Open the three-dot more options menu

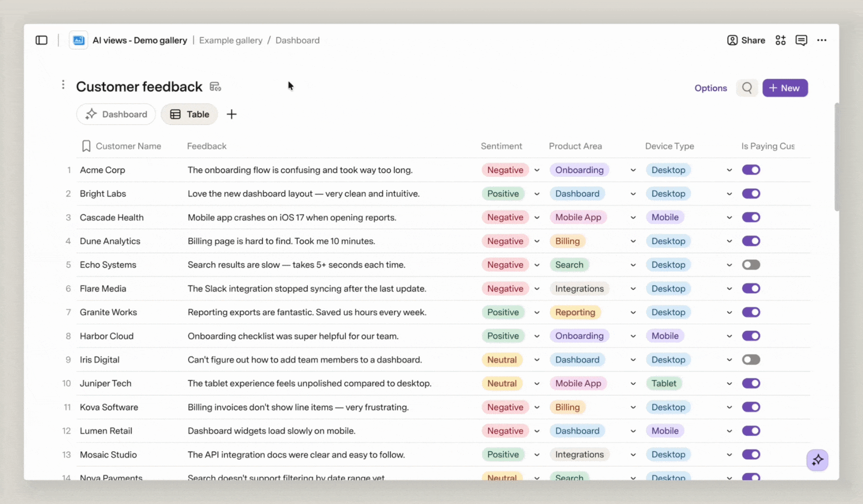[x=822, y=40]
